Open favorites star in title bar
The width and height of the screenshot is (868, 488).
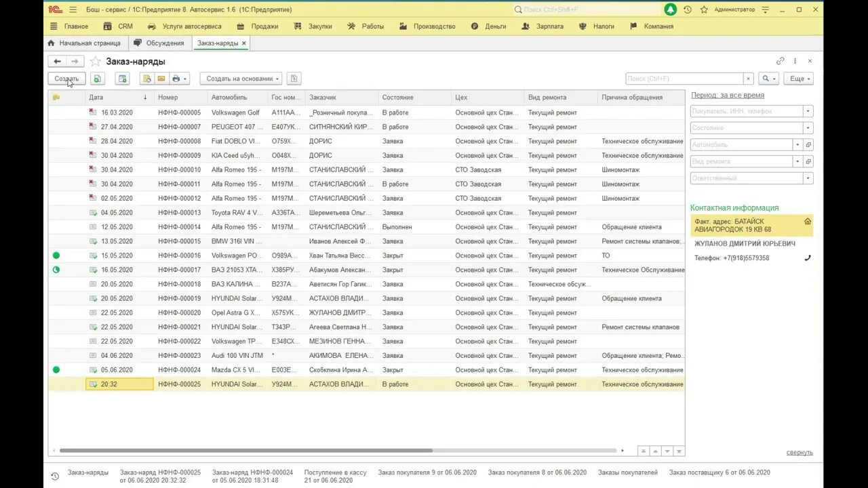pyautogui.click(x=704, y=9)
